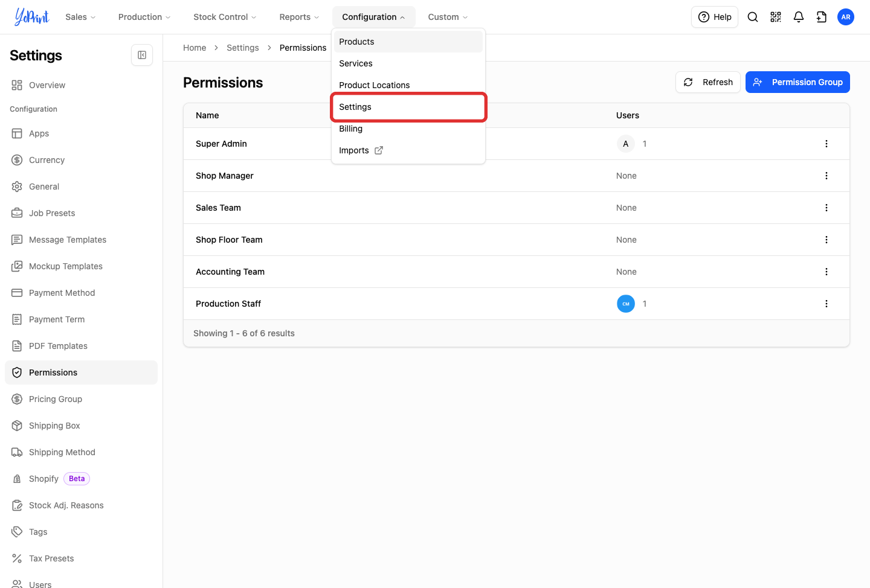Open Tax Presets in sidebar

pyautogui.click(x=81, y=558)
